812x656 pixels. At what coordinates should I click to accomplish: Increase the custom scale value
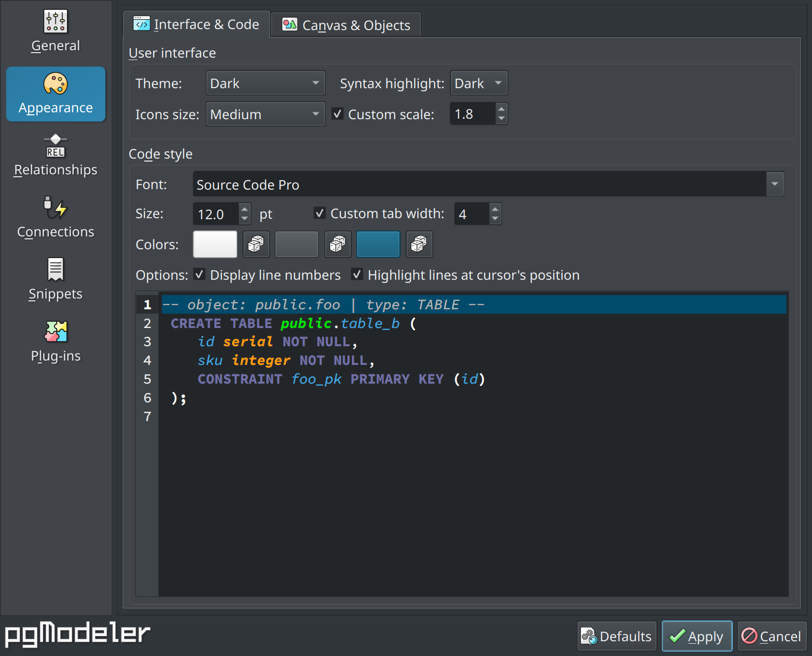[x=501, y=109]
